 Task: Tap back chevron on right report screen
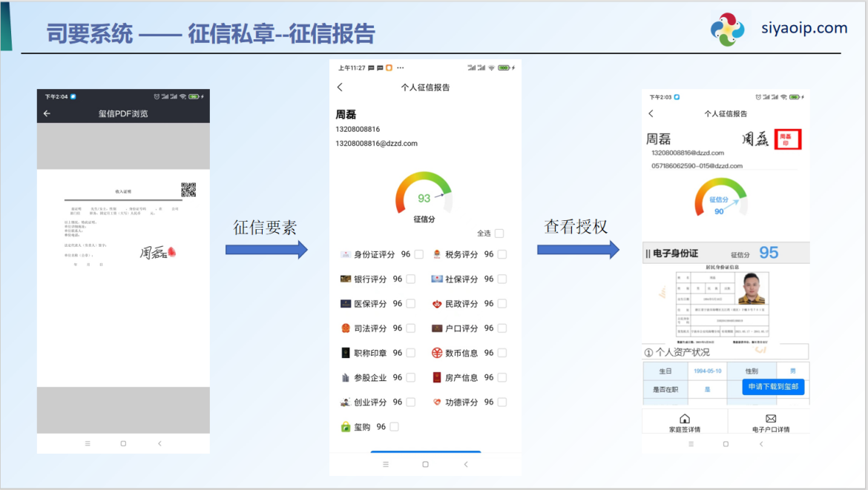(651, 113)
